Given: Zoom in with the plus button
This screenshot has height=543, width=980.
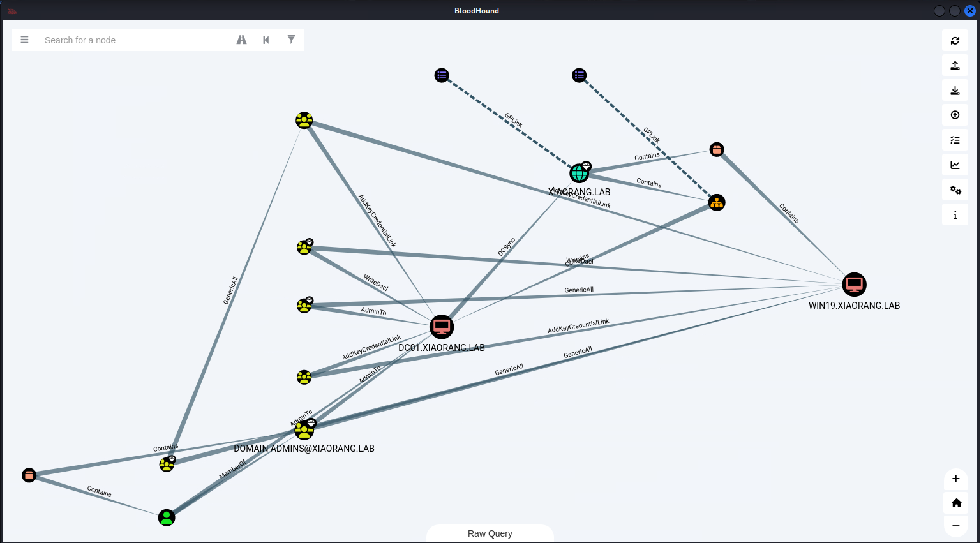Looking at the screenshot, I should point(956,479).
